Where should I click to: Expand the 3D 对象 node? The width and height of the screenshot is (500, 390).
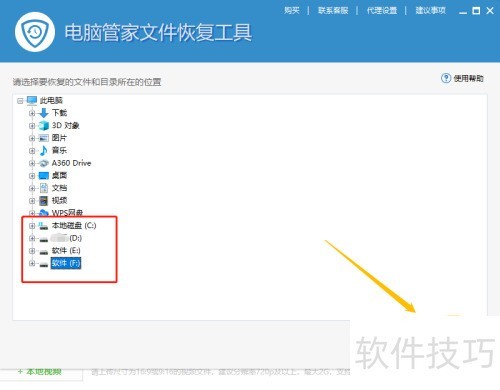[x=32, y=126]
